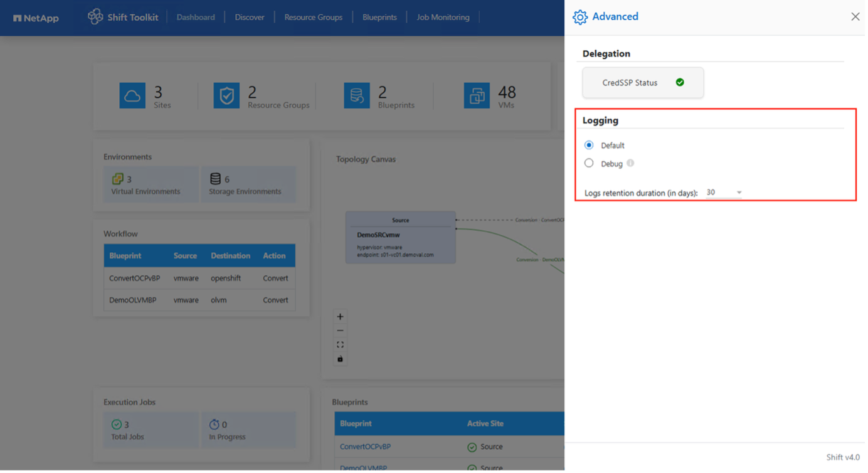Go to the Job Monitoring tab

click(x=443, y=18)
